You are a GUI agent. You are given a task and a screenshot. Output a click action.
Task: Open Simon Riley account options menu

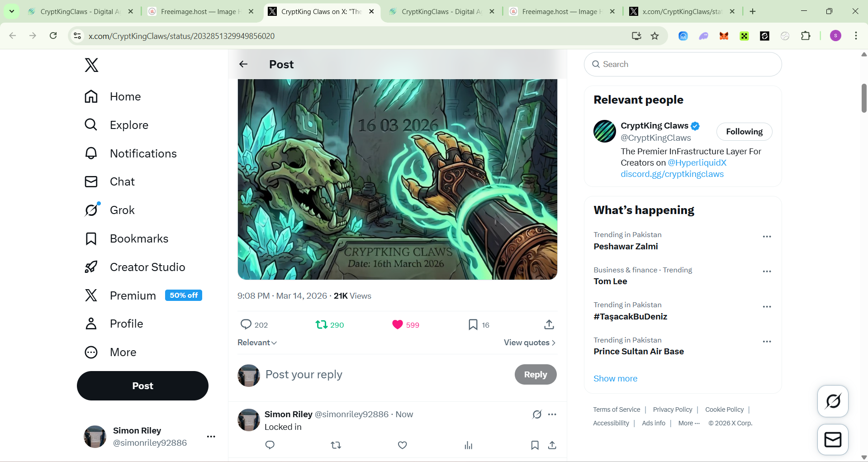coord(211,437)
